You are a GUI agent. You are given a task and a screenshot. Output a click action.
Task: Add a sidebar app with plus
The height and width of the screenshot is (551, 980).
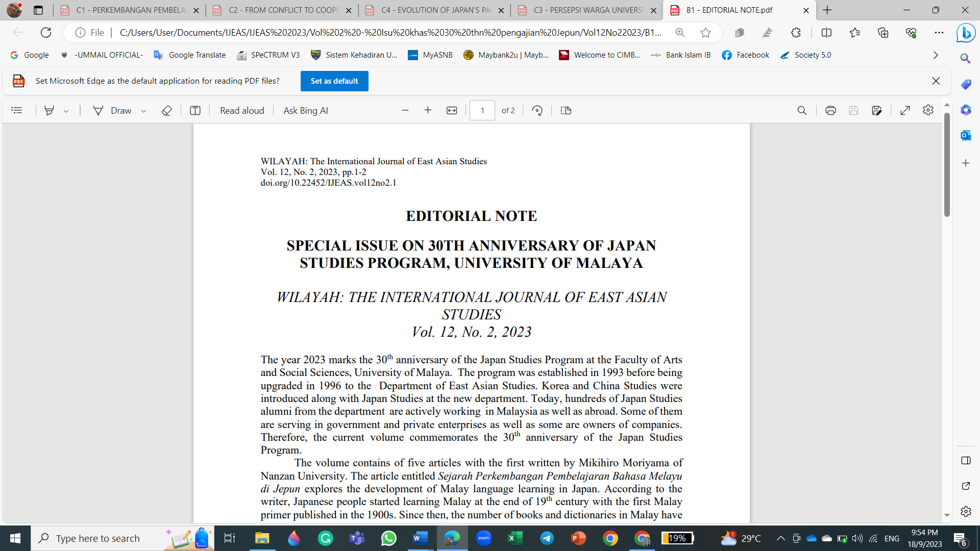click(x=965, y=163)
